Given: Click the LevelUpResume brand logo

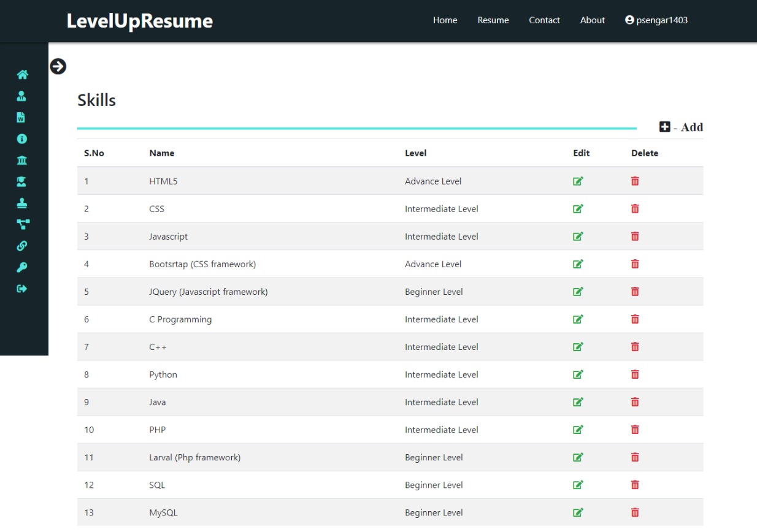Looking at the screenshot, I should (x=140, y=21).
